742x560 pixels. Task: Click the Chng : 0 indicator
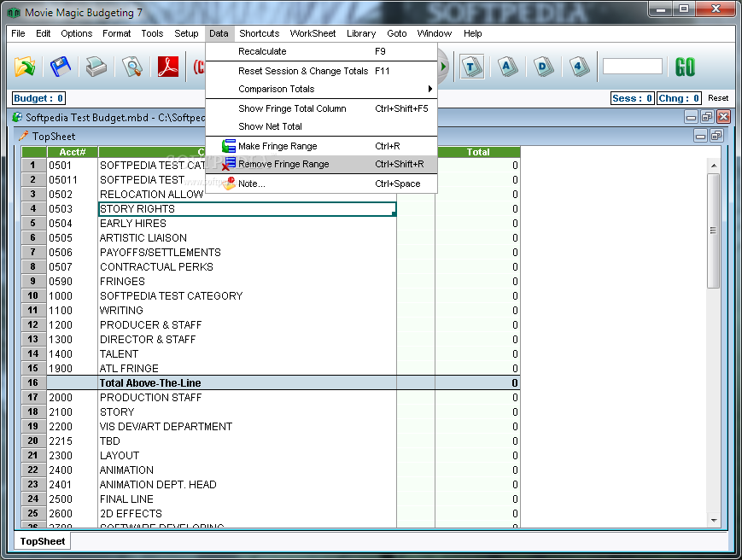(679, 98)
